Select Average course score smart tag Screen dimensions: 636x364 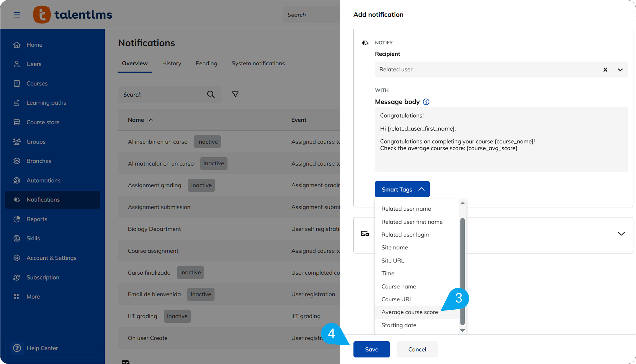pyautogui.click(x=409, y=312)
